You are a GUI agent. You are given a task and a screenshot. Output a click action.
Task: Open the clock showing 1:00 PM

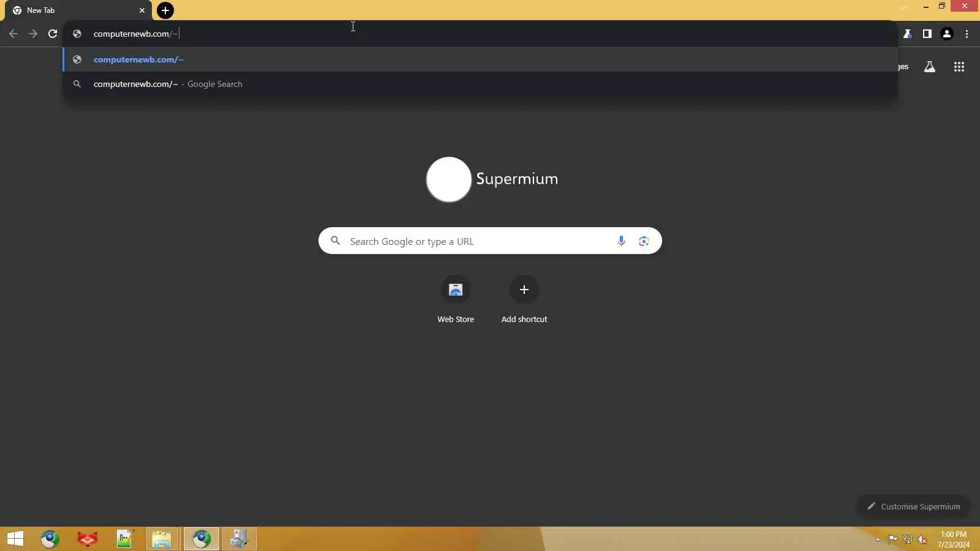[x=954, y=539]
